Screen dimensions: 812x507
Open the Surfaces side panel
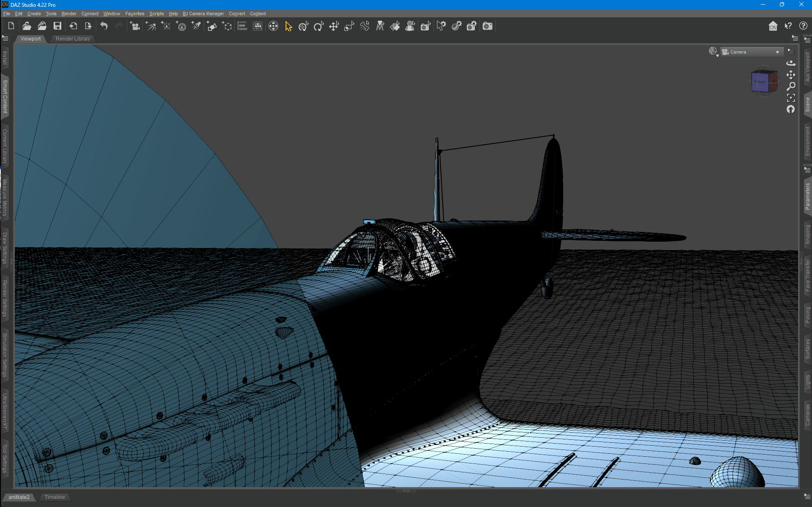(807, 349)
